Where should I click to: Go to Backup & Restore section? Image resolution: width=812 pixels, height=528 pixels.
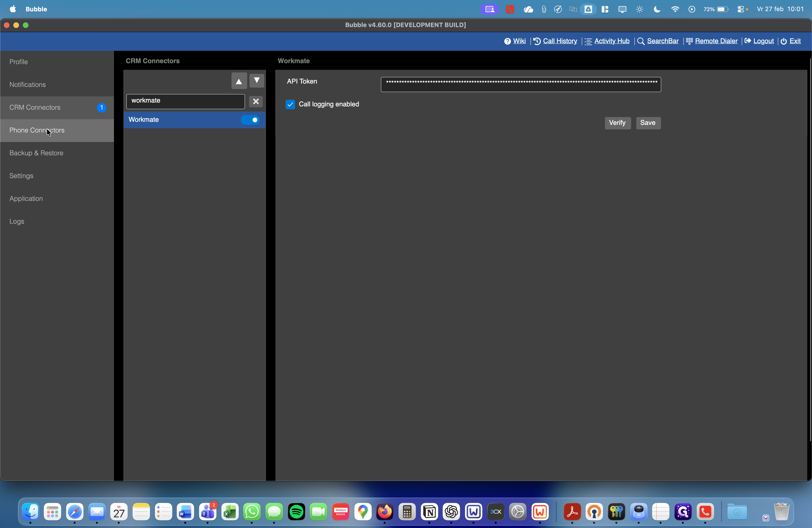pyautogui.click(x=36, y=153)
